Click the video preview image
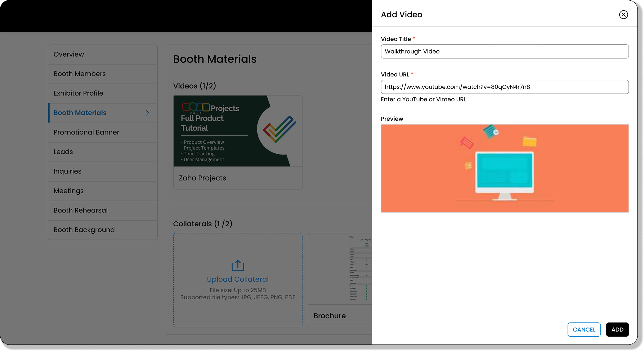Viewport: 644px width, 351px height. tap(504, 168)
